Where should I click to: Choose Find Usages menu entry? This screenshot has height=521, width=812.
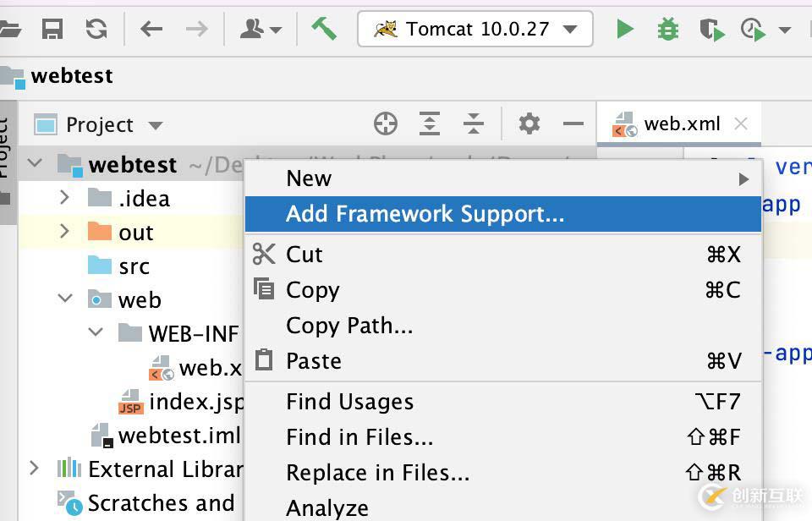click(x=502, y=402)
